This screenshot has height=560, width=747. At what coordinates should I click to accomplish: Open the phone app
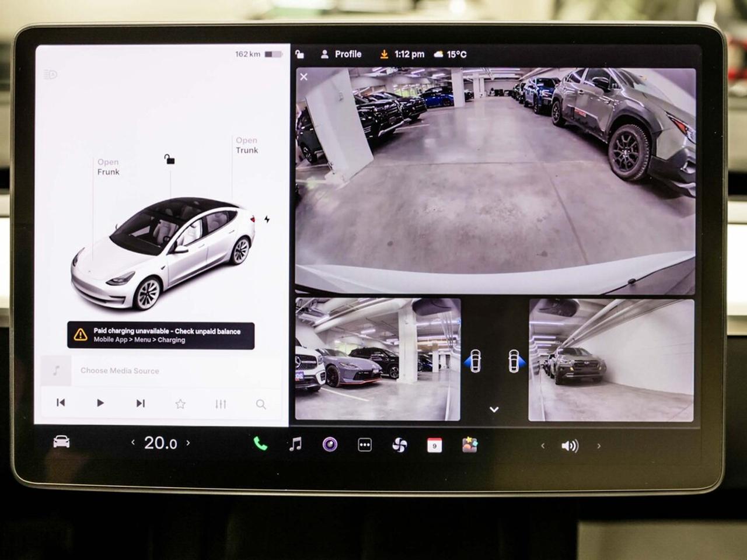coord(261,444)
